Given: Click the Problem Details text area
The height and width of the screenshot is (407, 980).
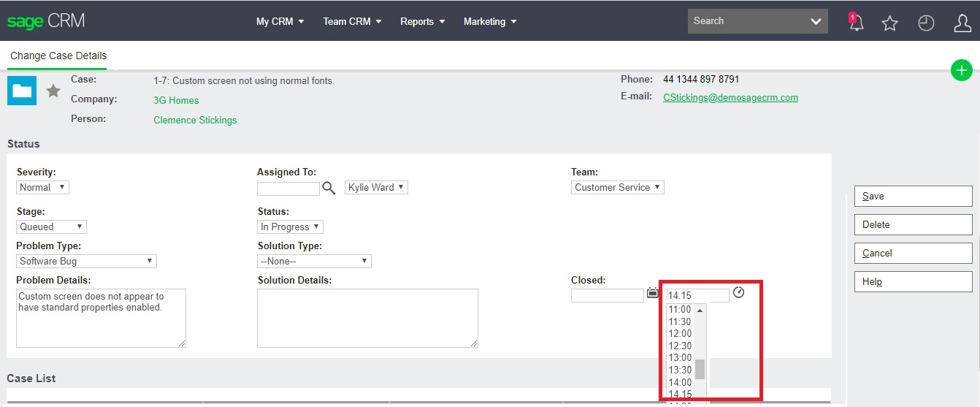Looking at the screenshot, I should click(101, 318).
